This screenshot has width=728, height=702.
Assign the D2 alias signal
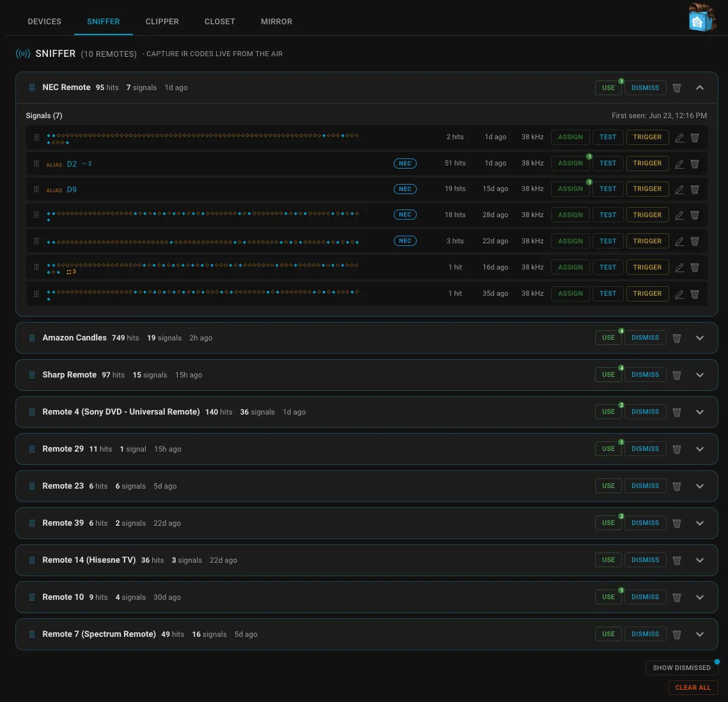pos(570,164)
